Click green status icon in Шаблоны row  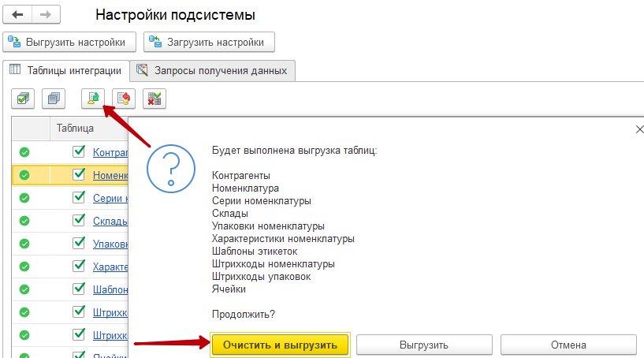click(x=24, y=289)
